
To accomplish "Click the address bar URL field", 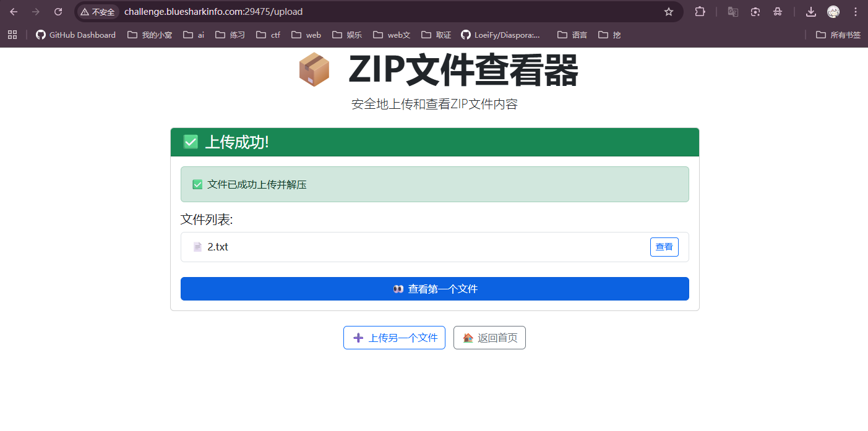I will click(x=371, y=12).
